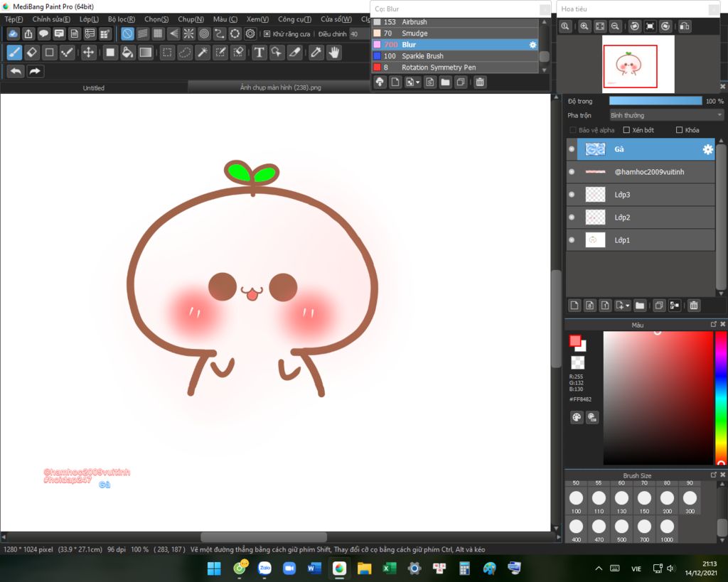Select the Brush tool in the toolbar
The width and height of the screenshot is (728, 582).
click(x=14, y=53)
